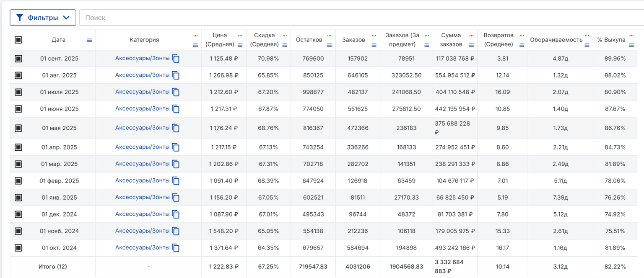Uncheck the 01 янв. 2025 row checkbox
644x278 pixels.
coord(18,198)
